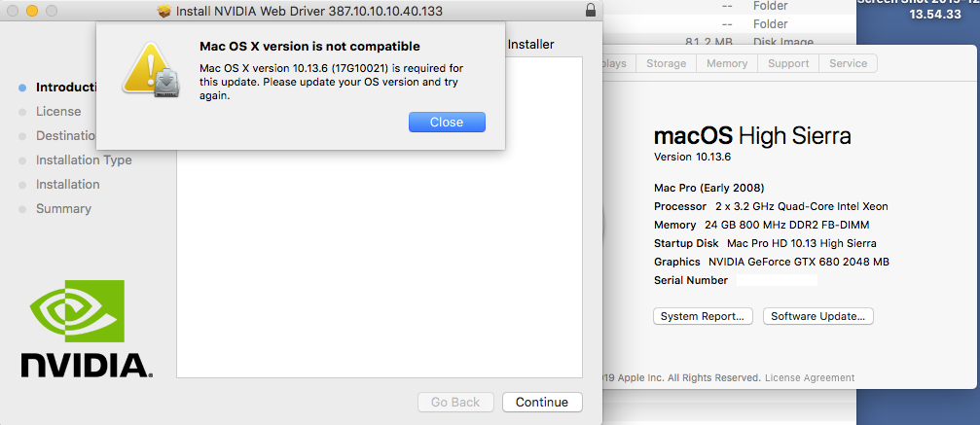Switch to the Storage tab
The width and height of the screenshot is (980, 425).
pyautogui.click(x=667, y=63)
